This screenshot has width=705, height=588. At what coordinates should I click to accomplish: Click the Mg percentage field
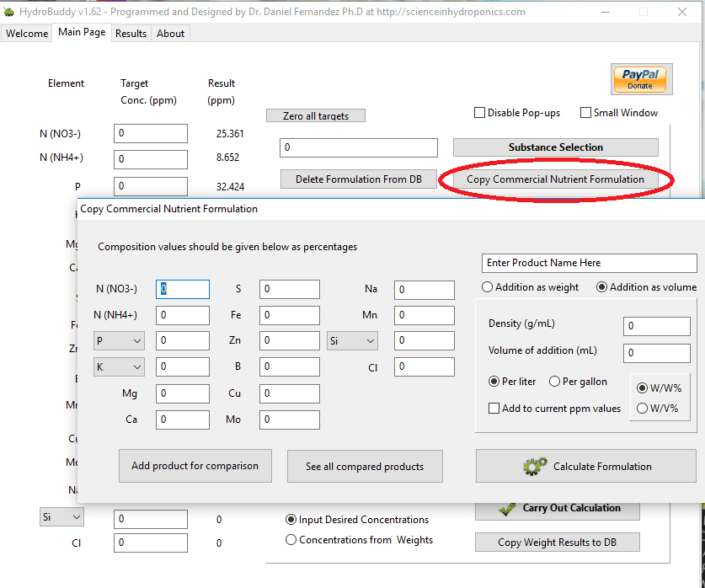[183, 393]
